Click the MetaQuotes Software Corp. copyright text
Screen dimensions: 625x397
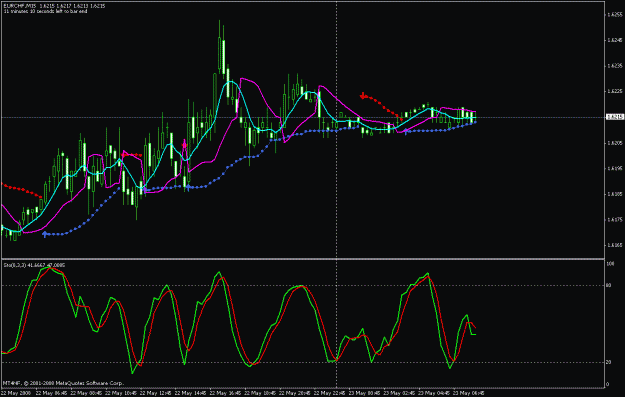63,383
